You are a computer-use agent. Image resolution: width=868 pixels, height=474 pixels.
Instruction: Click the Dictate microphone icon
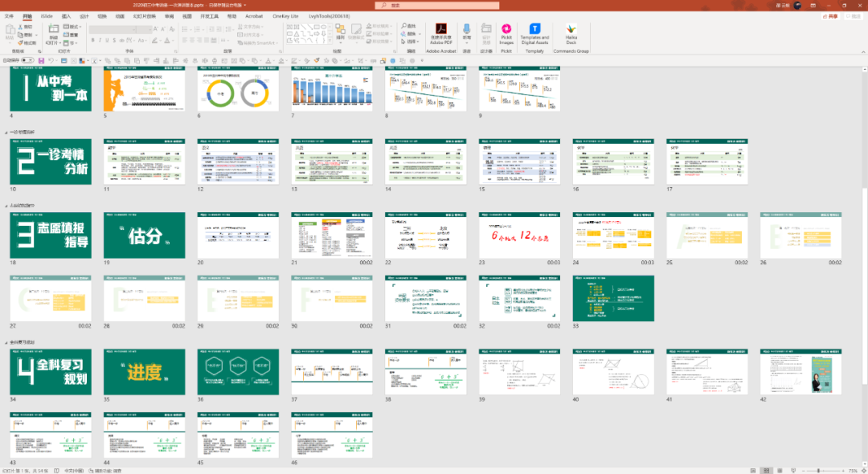pyautogui.click(x=467, y=29)
